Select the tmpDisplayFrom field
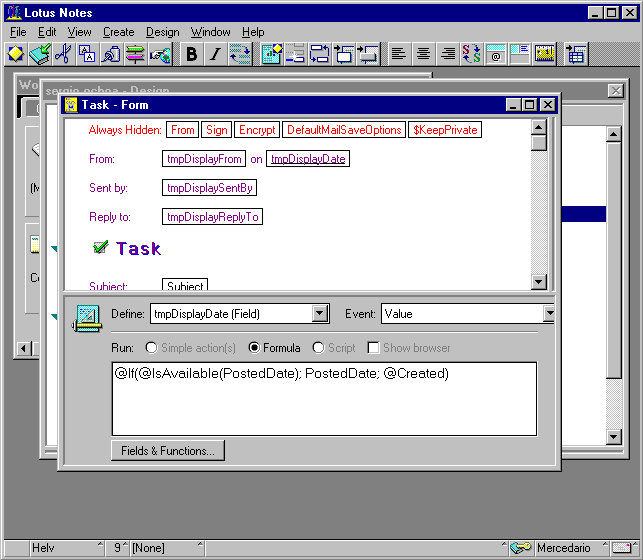The width and height of the screenshot is (643, 560). tap(204, 159)
